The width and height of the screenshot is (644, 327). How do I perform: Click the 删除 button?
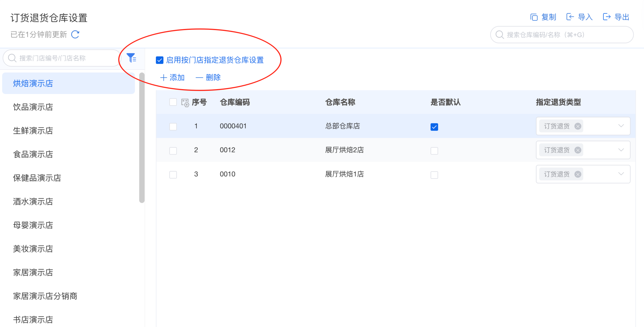pos(208,77)
